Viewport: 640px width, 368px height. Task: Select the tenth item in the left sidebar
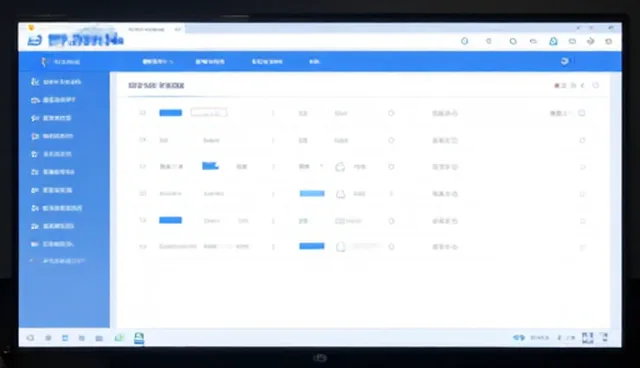52,244
